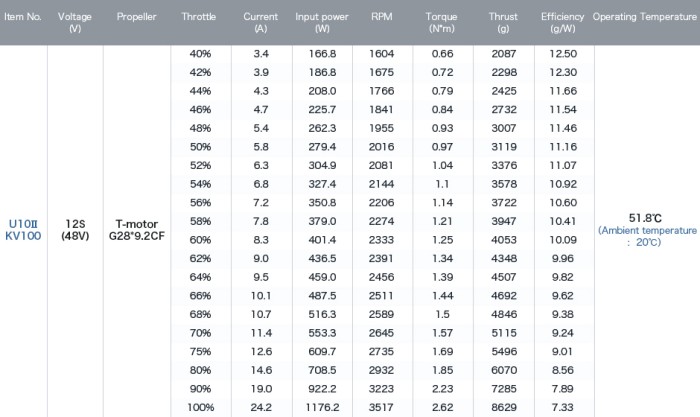Select the Voltage (V) column header
700x417 pixels.
point(75,23)
